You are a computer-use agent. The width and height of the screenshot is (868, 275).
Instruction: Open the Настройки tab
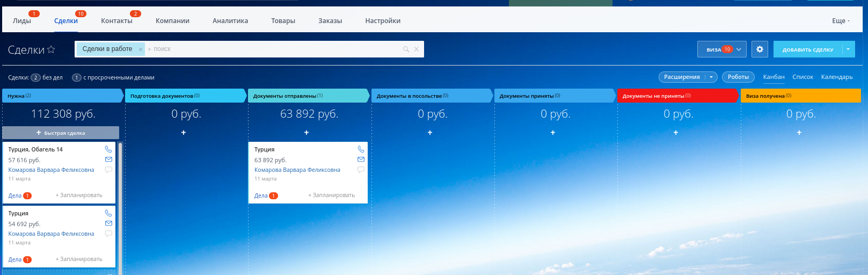pos(383,21)
